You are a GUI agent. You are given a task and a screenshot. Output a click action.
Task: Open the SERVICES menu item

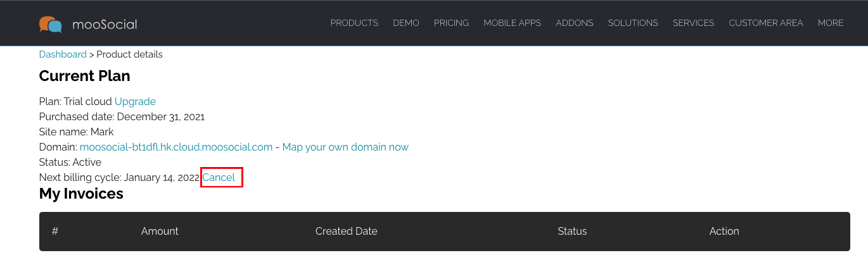pyautogui.click(x=693, y=23)
